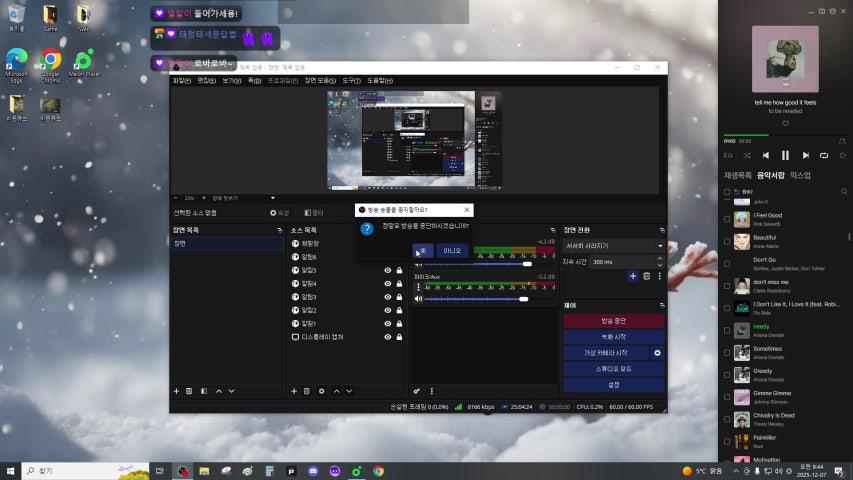
Task: Pause the Melon player track
Action: (x=785, y=156)
